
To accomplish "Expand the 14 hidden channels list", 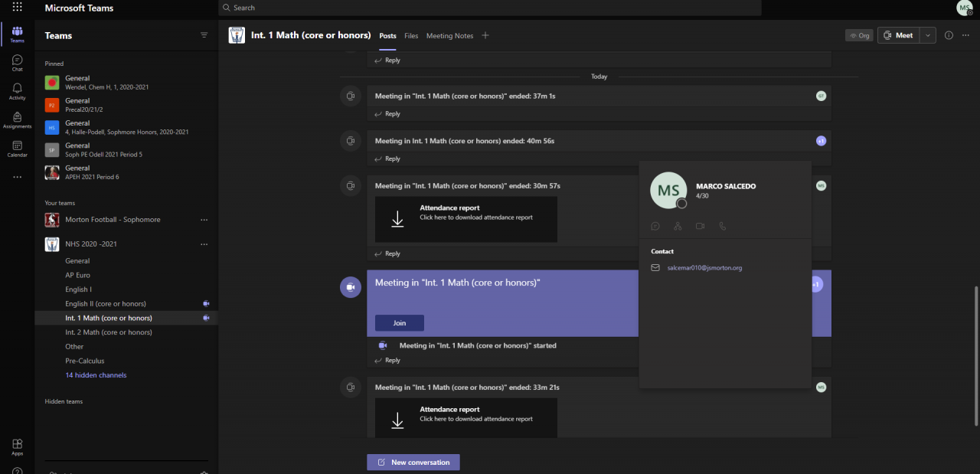I will (x=96, y=375).
